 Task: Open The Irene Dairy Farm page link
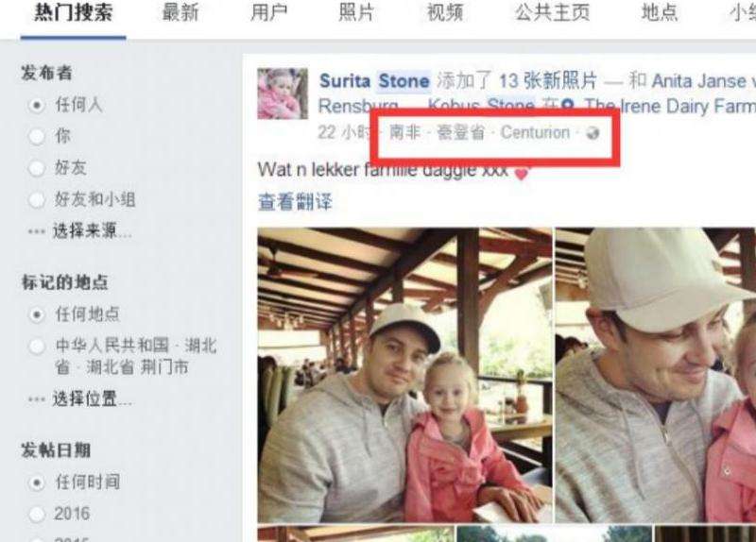(670, 106)
